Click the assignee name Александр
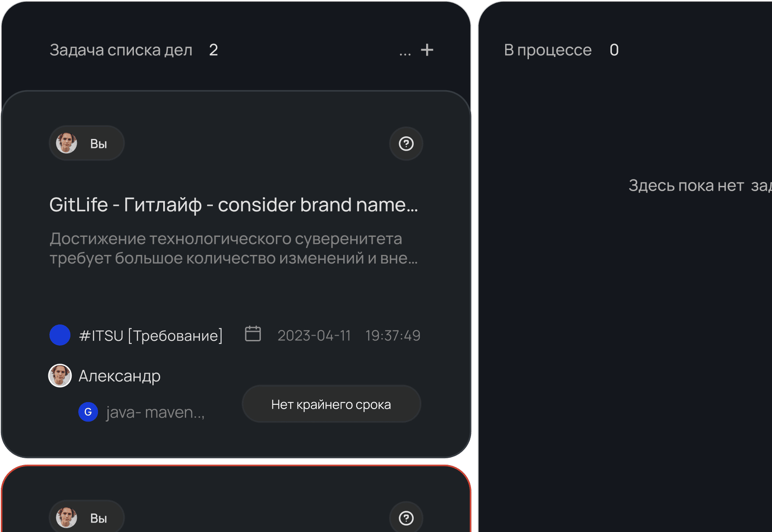Image resolution: width=772 pixels, height=532 pixels. [120, 376]
